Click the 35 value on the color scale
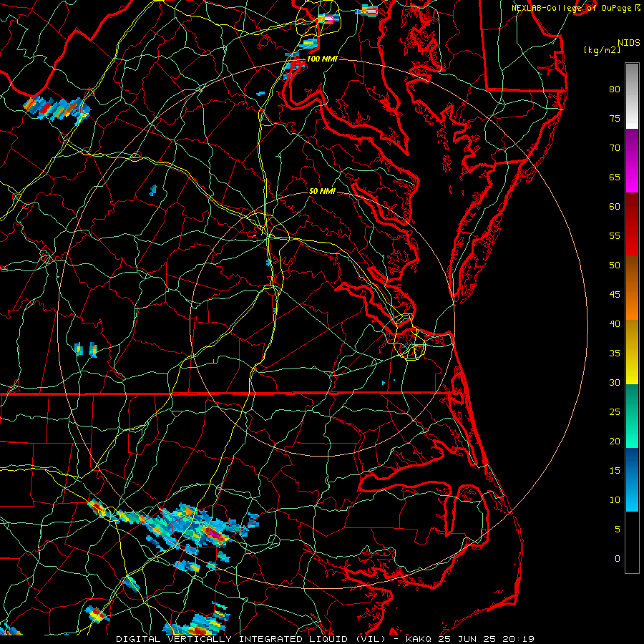This screenshot has width=644, height=644. click(615, 353)
